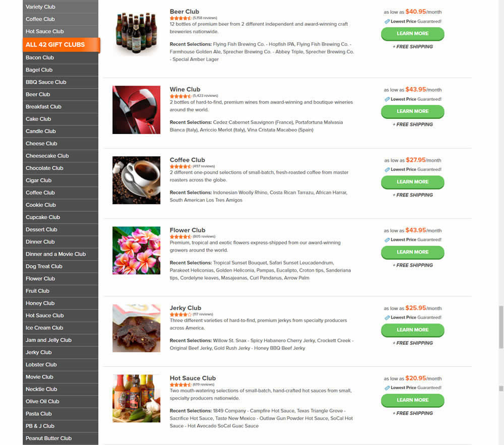Open the Wine Club glass image
Screen dimensions: 504x445
[x=136, y=110]
